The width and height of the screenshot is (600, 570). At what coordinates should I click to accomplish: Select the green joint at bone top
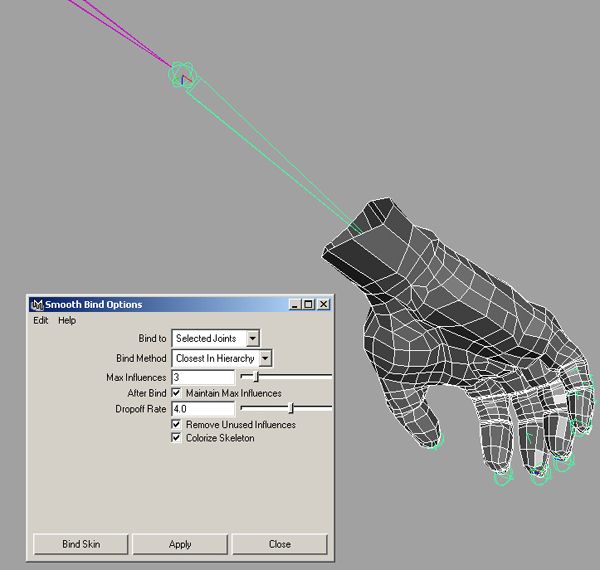click(x=183, y=74)
